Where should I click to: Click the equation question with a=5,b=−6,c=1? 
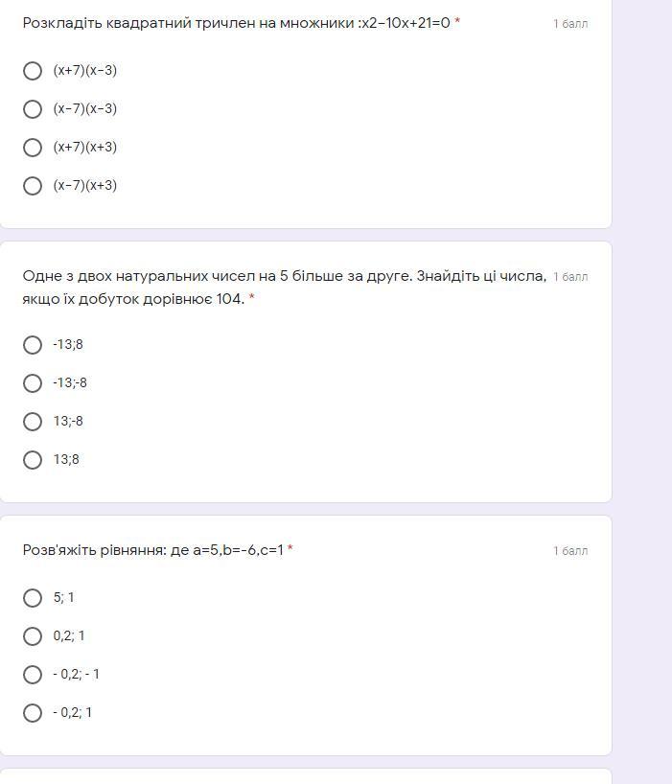click(x=153, y=550)
